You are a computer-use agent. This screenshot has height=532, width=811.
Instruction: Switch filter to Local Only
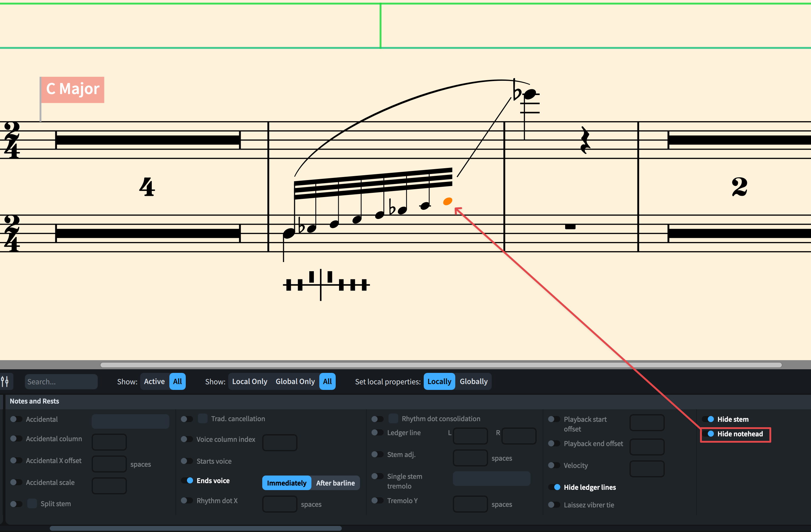249,381
